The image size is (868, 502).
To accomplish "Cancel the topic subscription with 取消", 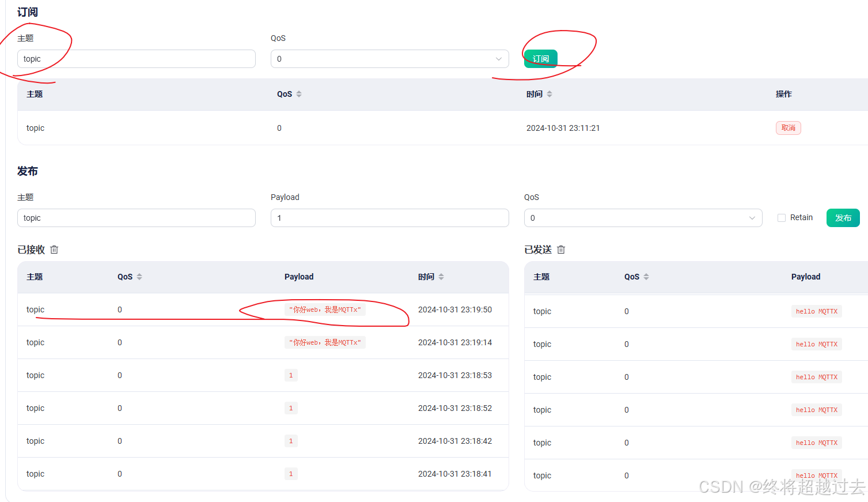I will pos(788,128).
